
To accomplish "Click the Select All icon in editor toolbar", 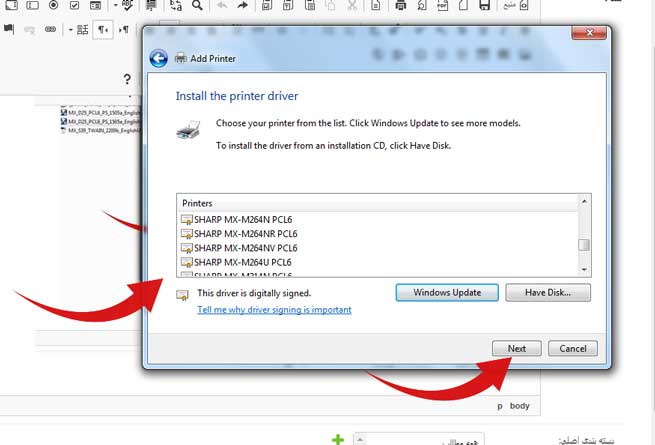I will [x=151, y=5].
